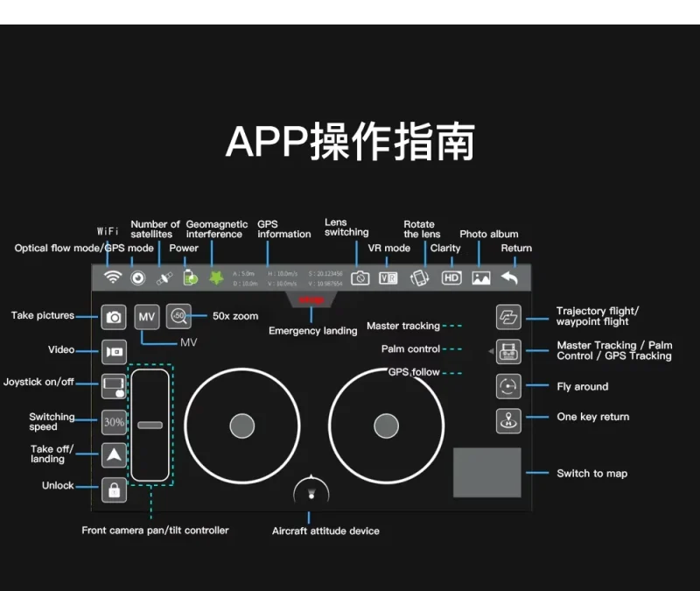Expand Master Tracking / Palm Control menu
This screenshot has width=700, height=591.
(508, 352)
